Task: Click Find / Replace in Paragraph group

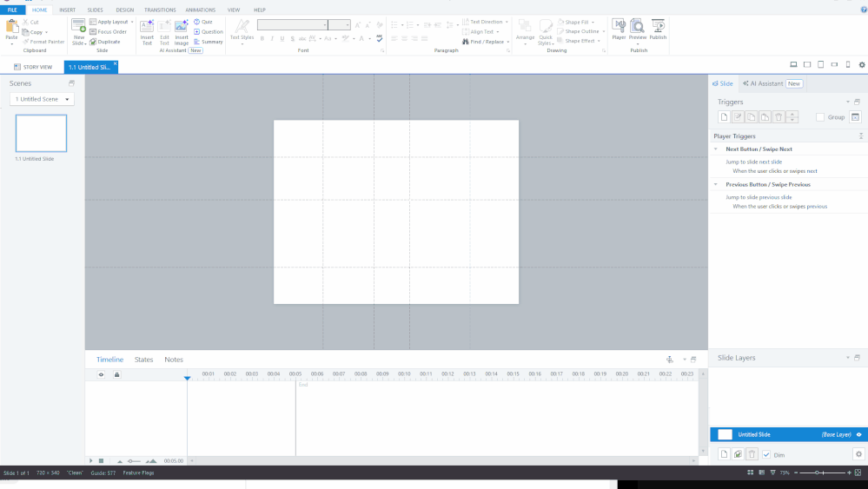Action: tap(483, 42)
